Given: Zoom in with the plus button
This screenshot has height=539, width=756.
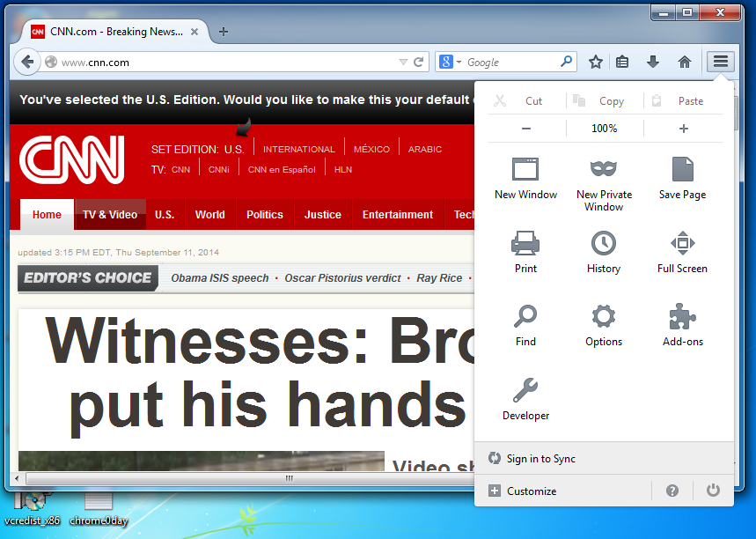Looking at the screenshot, I should pos(683,129).
